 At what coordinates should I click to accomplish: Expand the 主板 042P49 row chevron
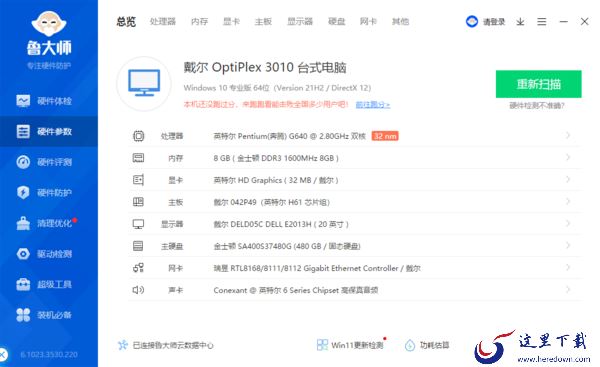[x=568, y=201]
